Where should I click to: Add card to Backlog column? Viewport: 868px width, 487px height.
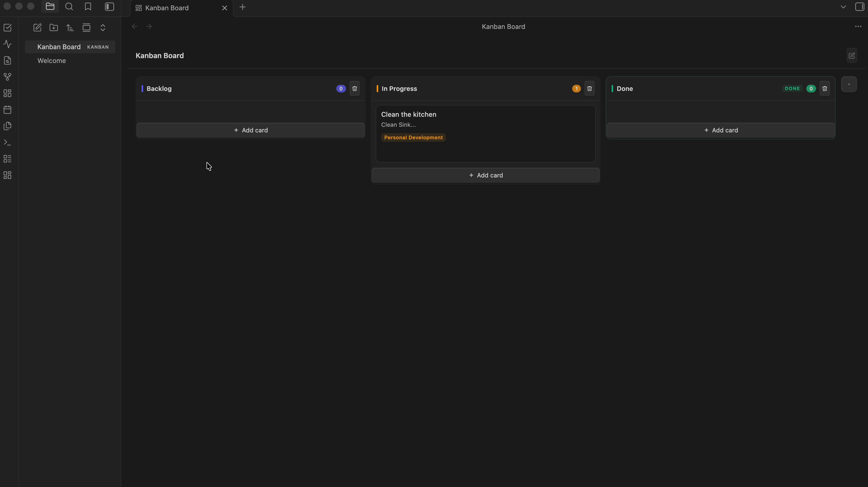251,130
